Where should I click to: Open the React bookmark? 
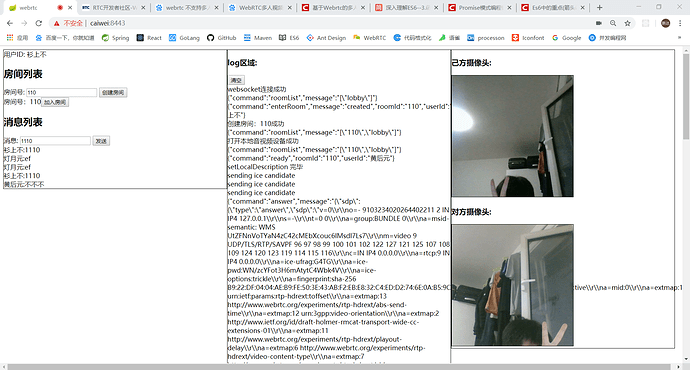(149, 38)
